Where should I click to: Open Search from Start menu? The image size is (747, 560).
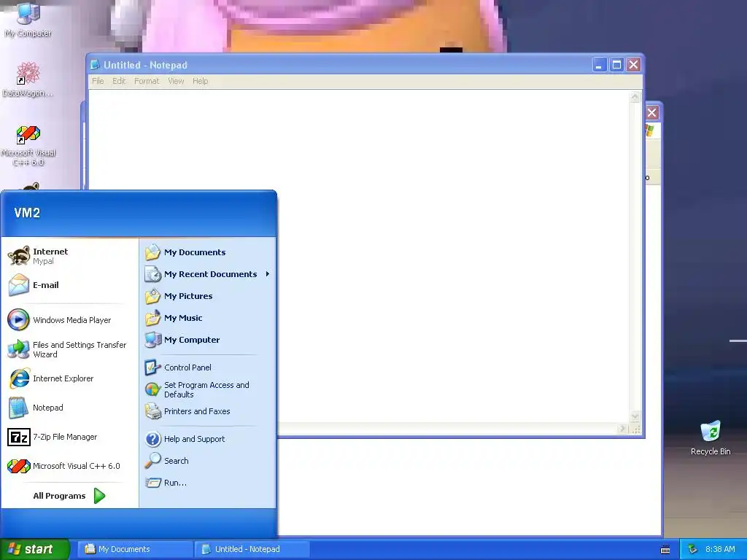coord(208,461)
